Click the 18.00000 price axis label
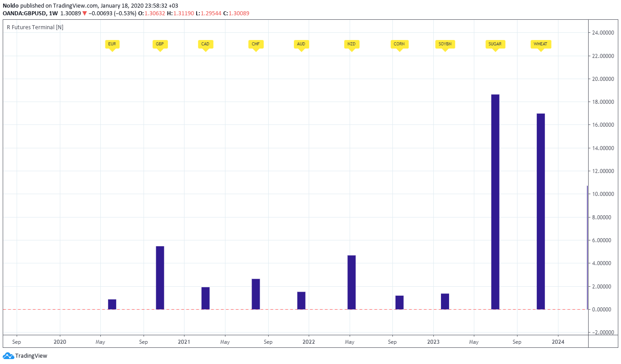 tap(604, 102)
